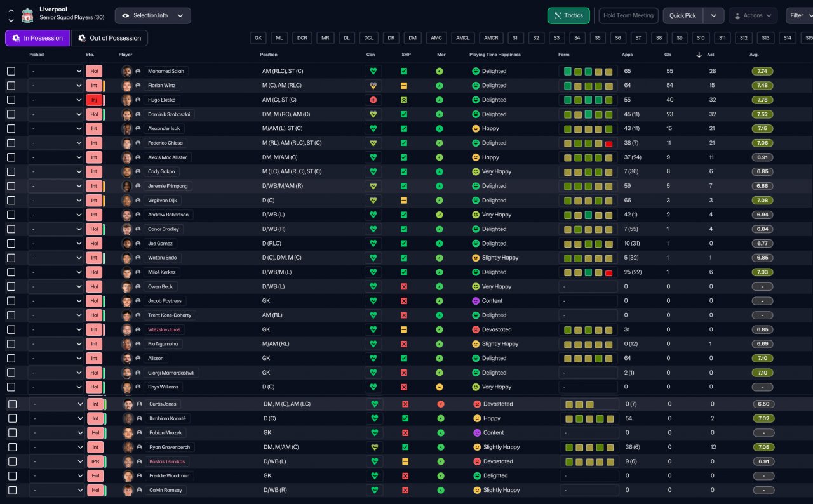Click Hugo Ekitiké's red Inj status badge
Image resolution: width=813 pixels, height=504 pixels.
93,100
